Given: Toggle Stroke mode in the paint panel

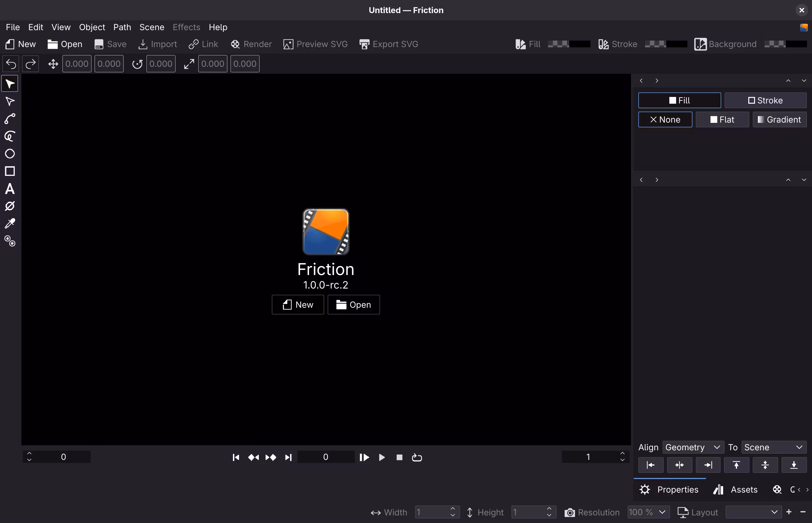Looking at the screenshot, I should tap(765, 100).
